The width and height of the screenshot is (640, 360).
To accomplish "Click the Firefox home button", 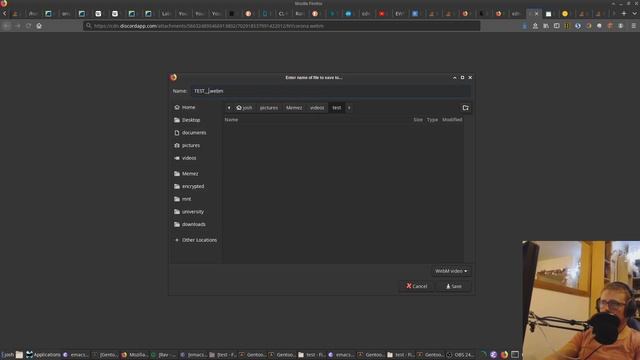I will (39, 26).
